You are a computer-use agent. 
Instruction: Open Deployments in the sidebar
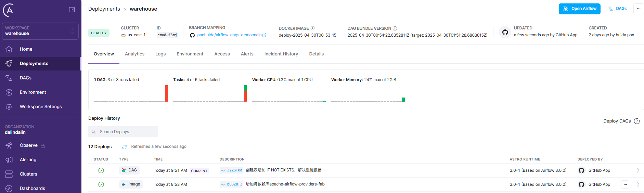[x=34, y=64]
